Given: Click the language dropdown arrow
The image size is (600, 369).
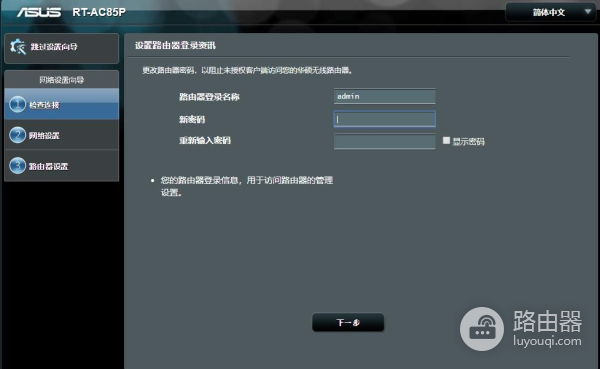Looking at the screenshot, I should (588, 11).
